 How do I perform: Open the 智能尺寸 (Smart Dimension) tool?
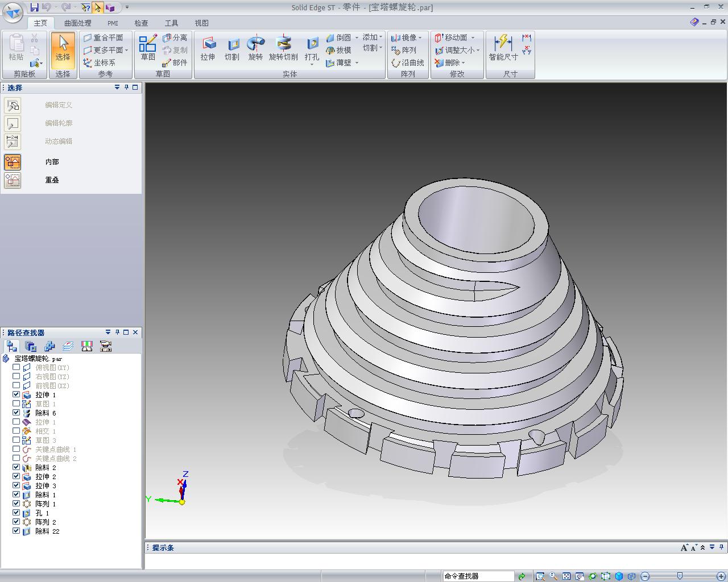[503, 48]
